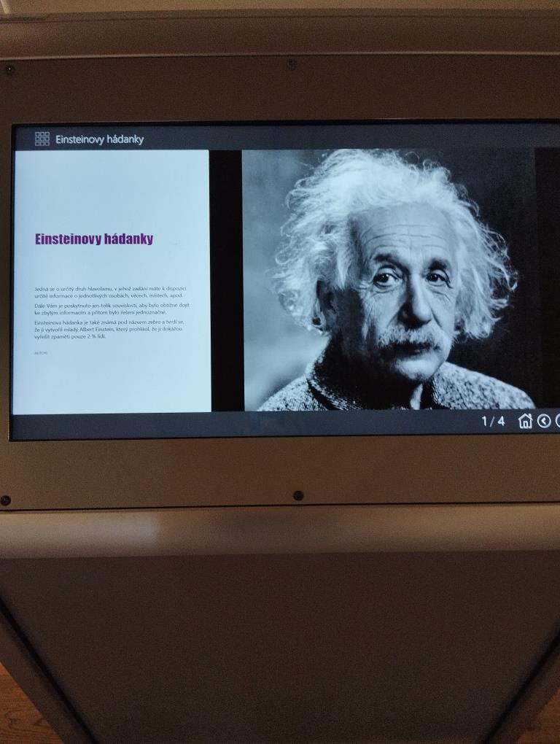Image resolution: width=560 pixels, height=744 pixels.
Task: Click the 'AUTOŘI' link below the text
Action: coord(40,353)
